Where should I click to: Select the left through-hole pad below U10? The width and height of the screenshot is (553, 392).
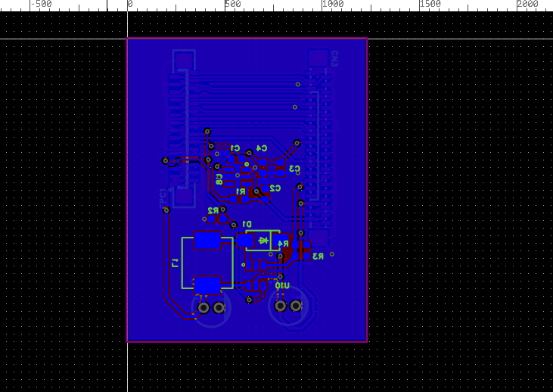click(281, 306)
